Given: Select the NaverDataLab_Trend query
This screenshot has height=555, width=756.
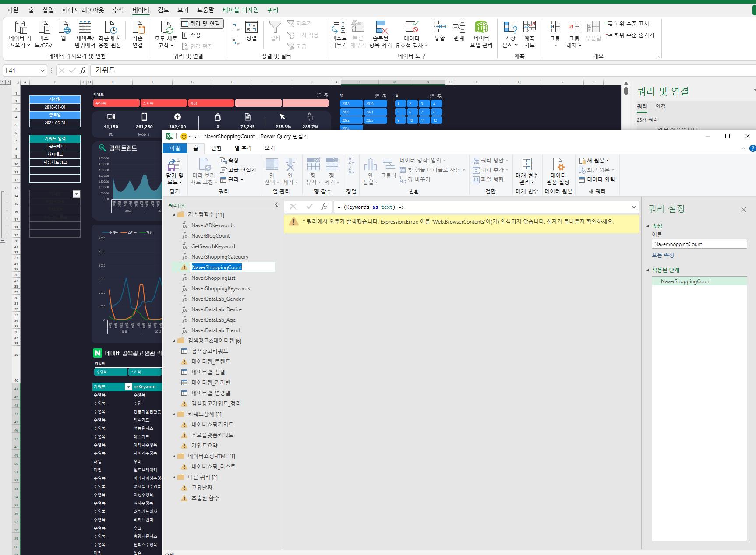Looking at the screenshot, I should 215,330.
